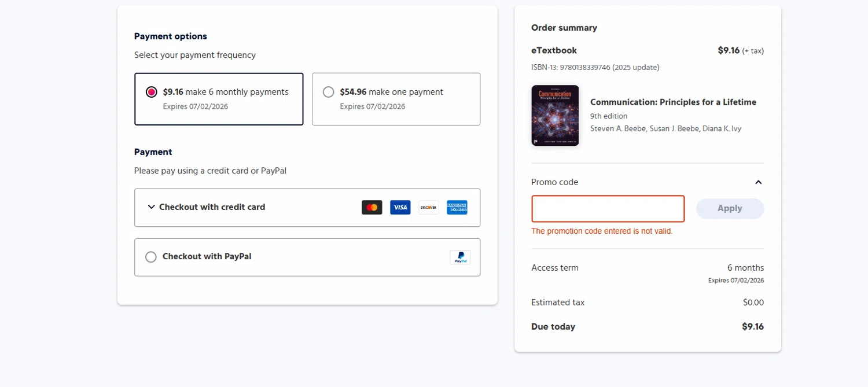The image size is (868, 387).
Task: Select the $54.96 one payment option
Action: [329, 92]
